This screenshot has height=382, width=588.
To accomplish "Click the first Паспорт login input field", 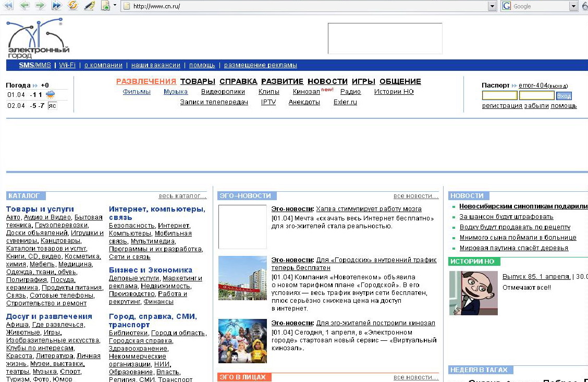I will pos(499,96).
